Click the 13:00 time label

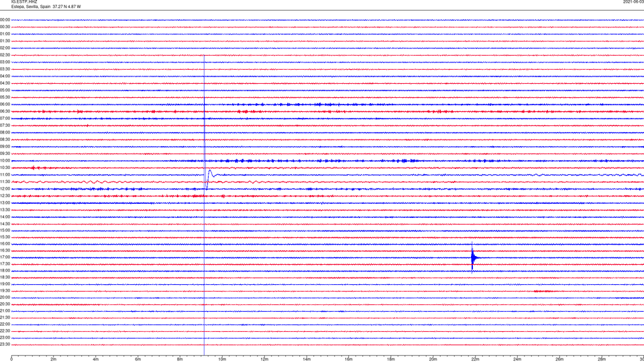pos(5,202)
